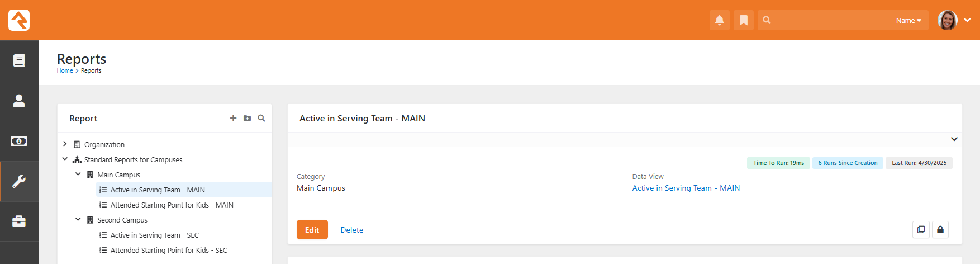The width and height of the screenshot is (980, 264).
Task: Expand the Organization tree node
Action: click(x=65, y=144)
